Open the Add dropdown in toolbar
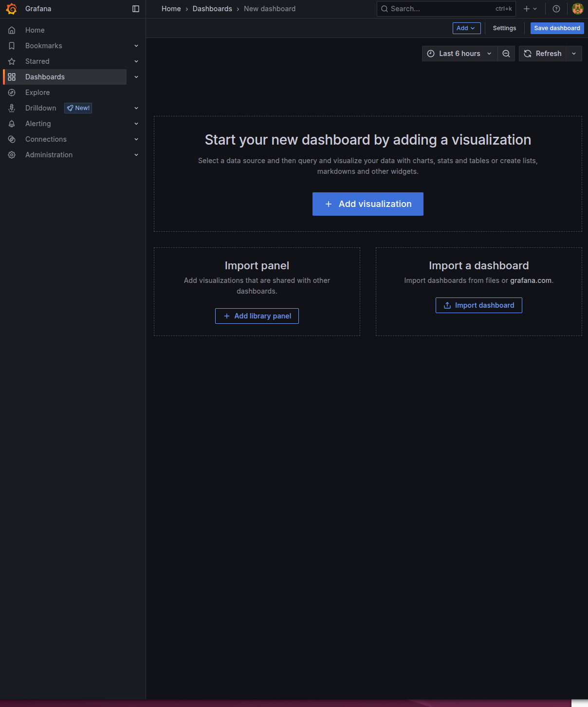 click(466, 28)
